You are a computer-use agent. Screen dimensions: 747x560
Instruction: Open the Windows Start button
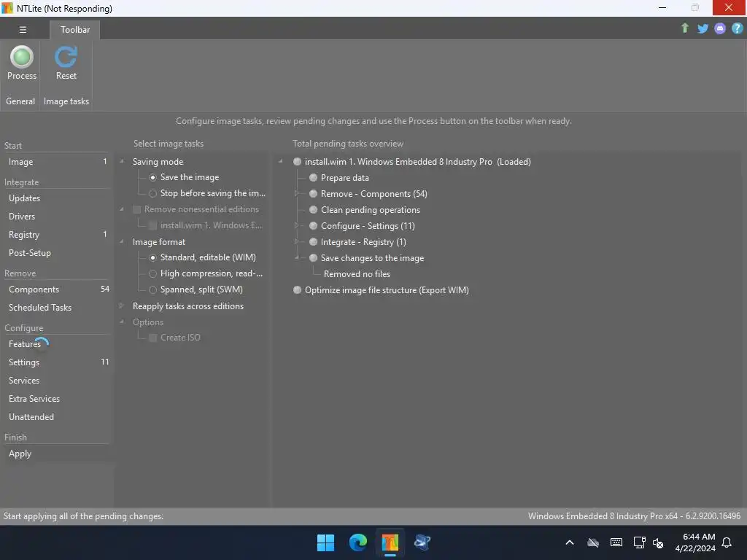point(326,542)
